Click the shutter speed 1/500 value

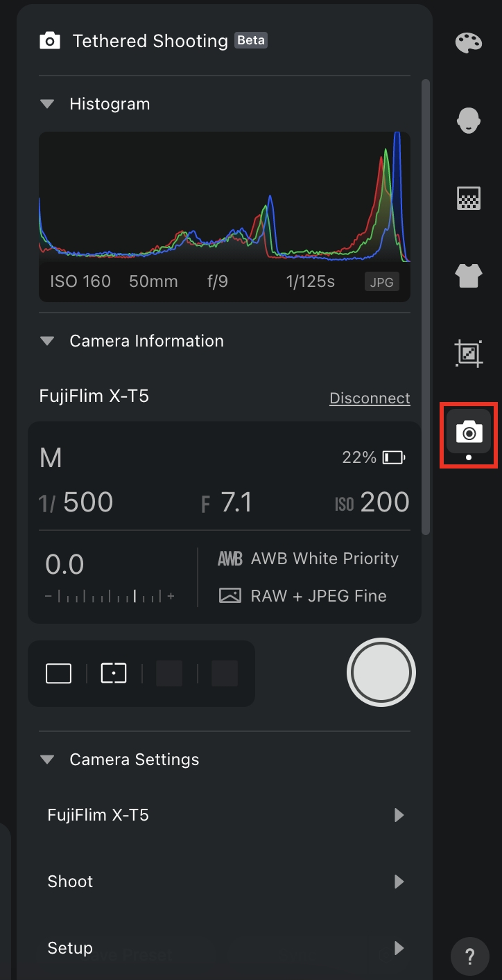coord(87,502)
